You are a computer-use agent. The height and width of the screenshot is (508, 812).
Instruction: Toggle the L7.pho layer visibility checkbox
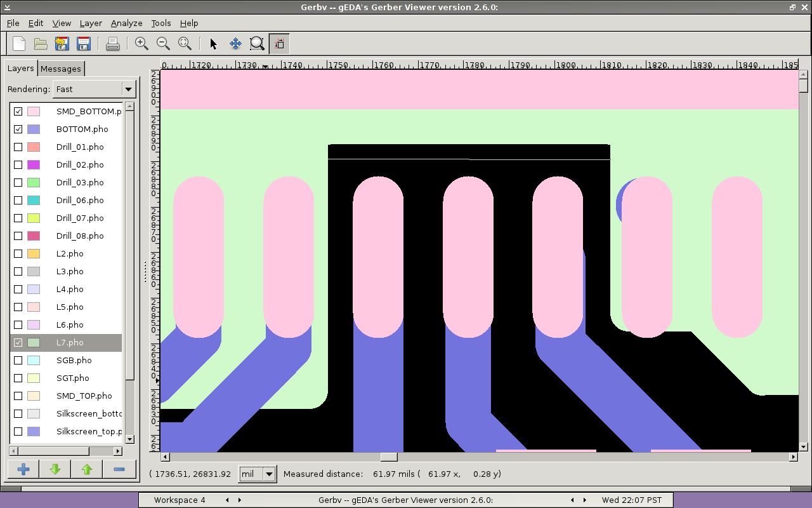pos(18,342)
